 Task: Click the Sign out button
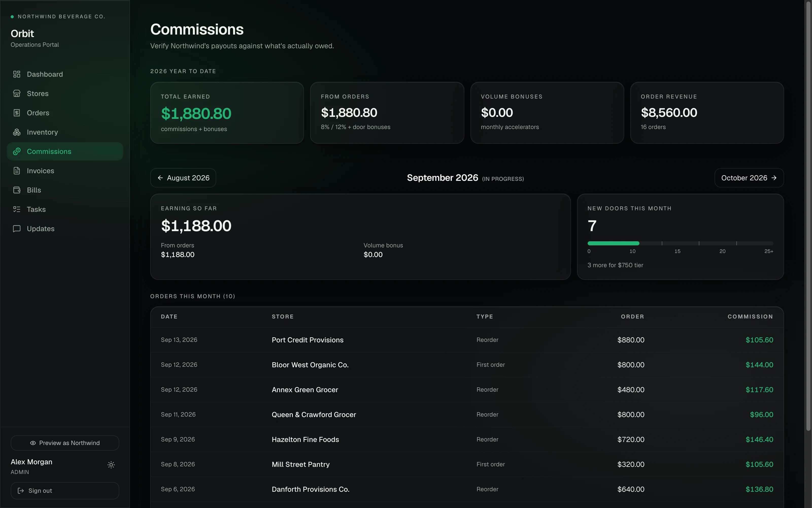click(65, 490)
